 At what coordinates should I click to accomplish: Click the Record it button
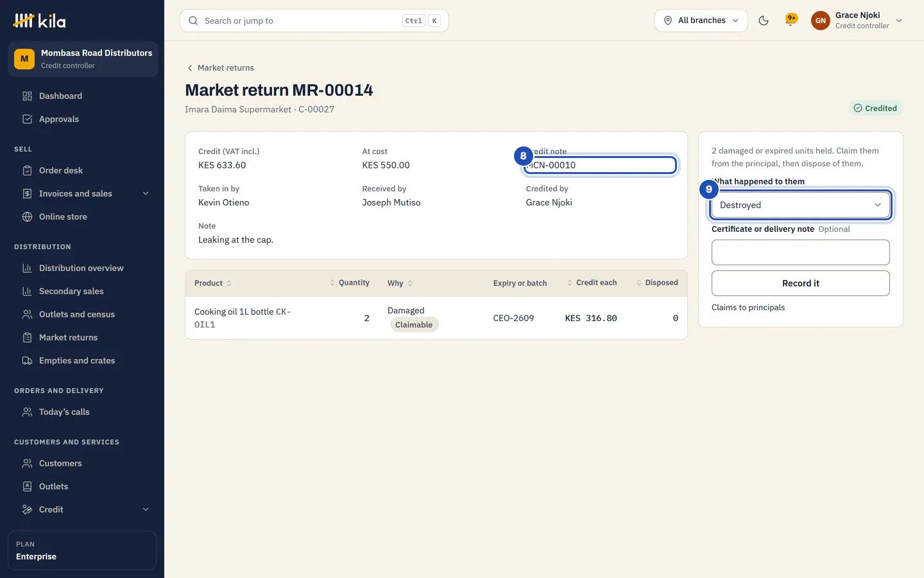coord(801,283)
